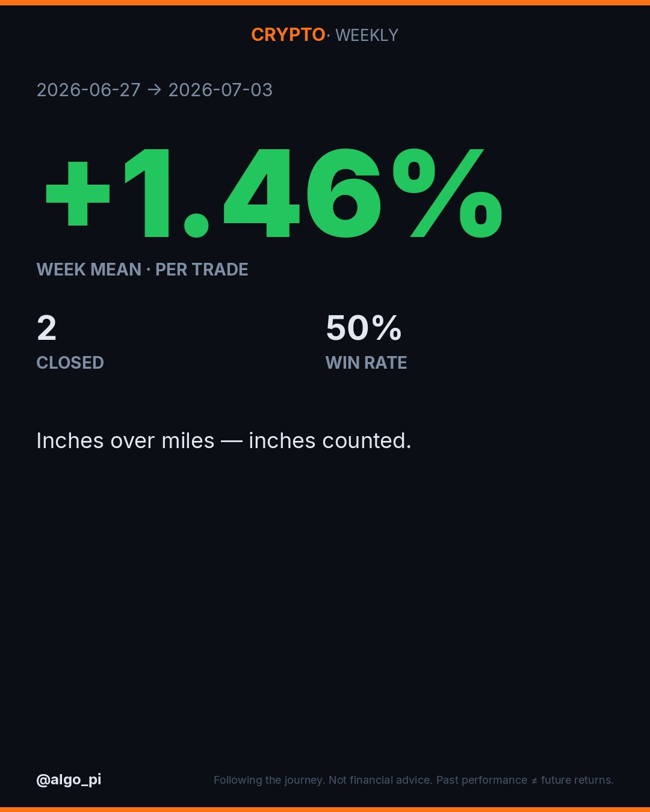Screen dimensions: 650x812
Task: Click the closed trades count 2
Action: tap(46, 328)
